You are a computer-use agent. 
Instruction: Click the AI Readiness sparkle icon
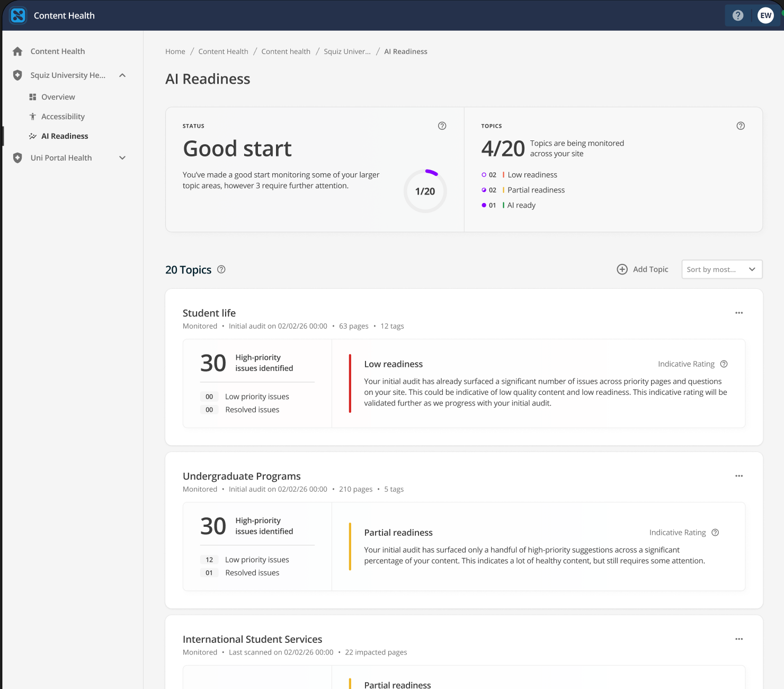[32, 136]
